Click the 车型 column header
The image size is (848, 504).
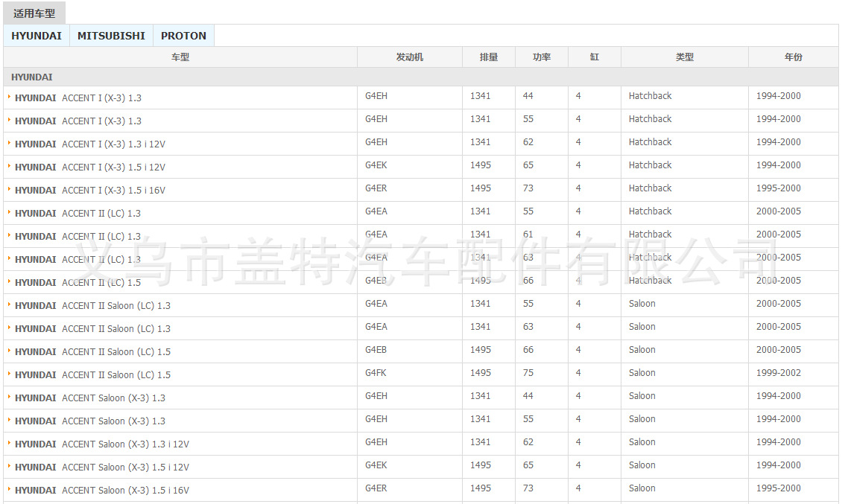click(180, 57)
